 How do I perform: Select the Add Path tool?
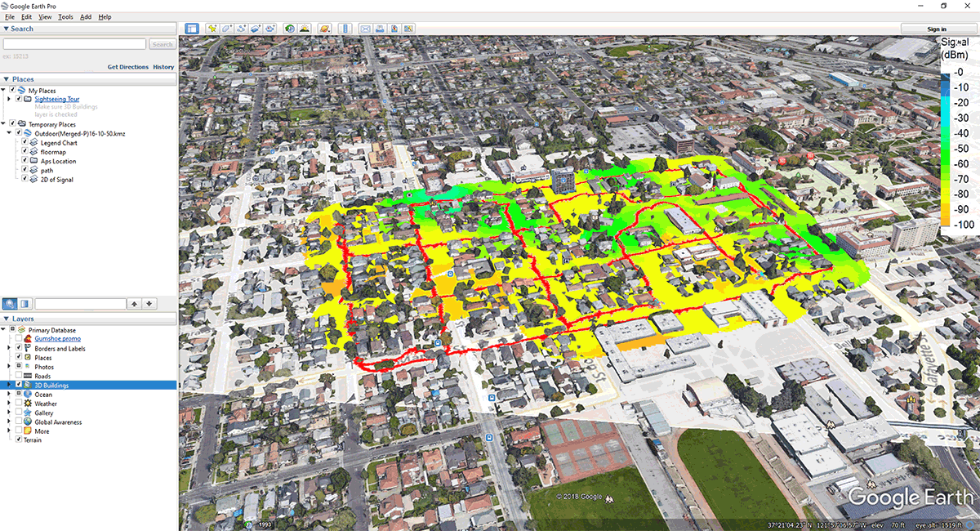pos(241,29)
